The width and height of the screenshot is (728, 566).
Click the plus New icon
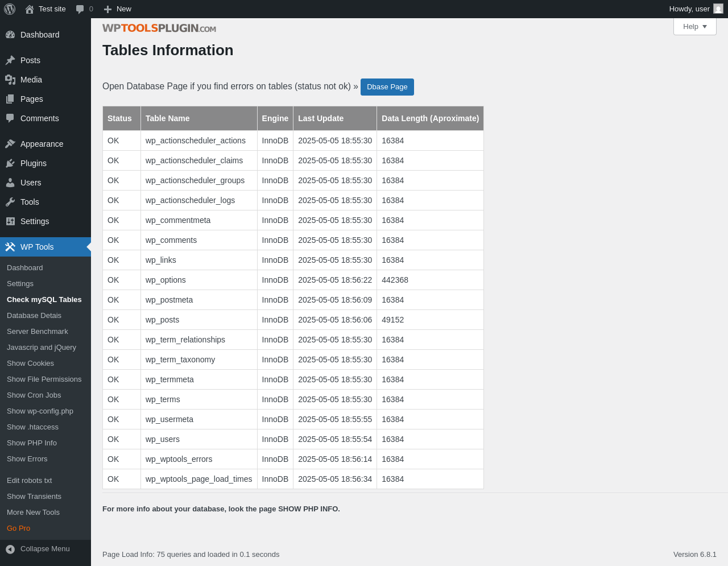(x=107, y=9)
